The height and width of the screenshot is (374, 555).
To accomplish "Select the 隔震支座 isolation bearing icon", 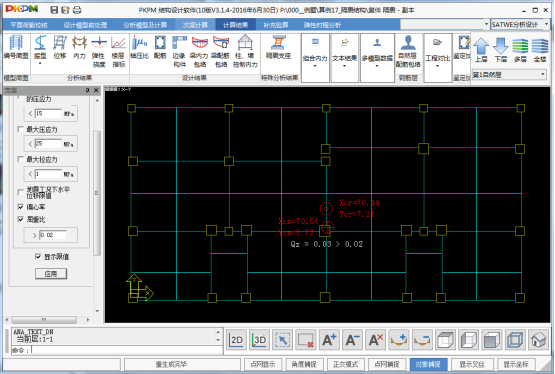I will click(x=279, y=47).
